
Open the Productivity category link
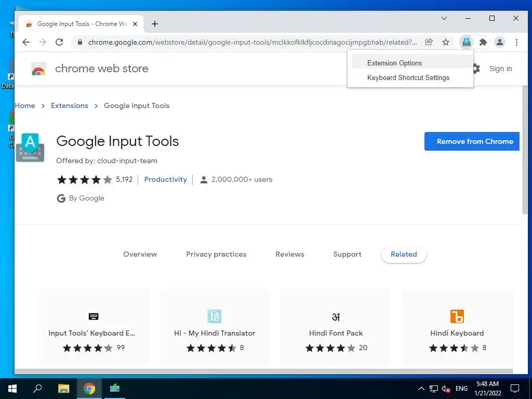click(x=166, y=179)
